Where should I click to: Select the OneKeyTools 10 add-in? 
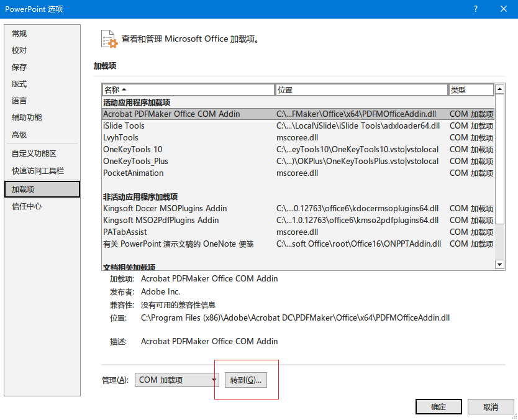[x=298, y=149]
